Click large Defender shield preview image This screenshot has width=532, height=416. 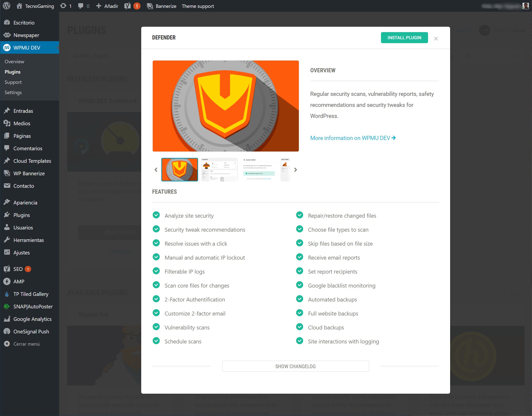pos(226,106)
